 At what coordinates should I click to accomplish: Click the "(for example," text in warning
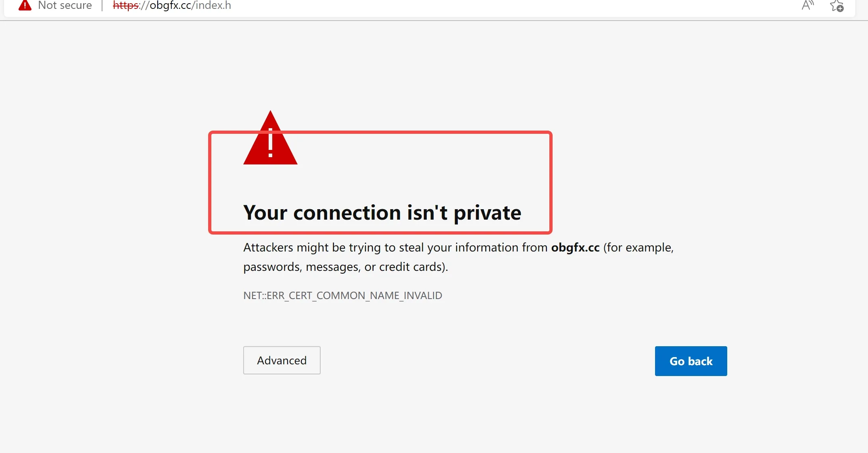pos(638,247)
